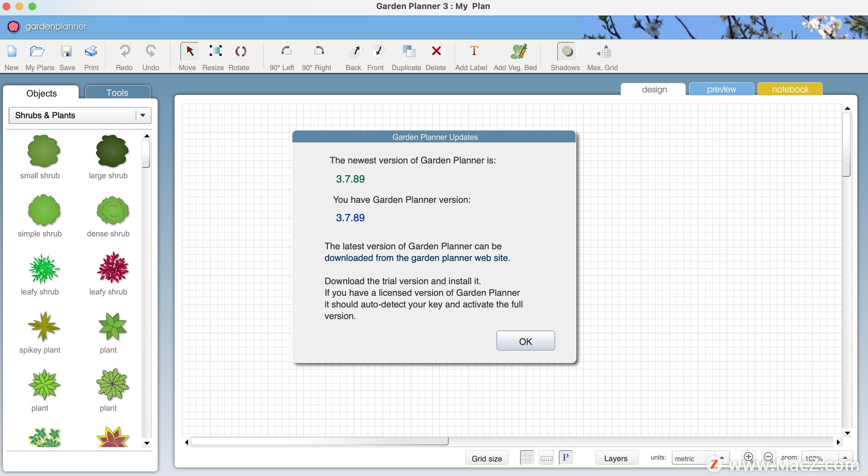Zoom out with the minus magnifier

(x=769, y=457)
